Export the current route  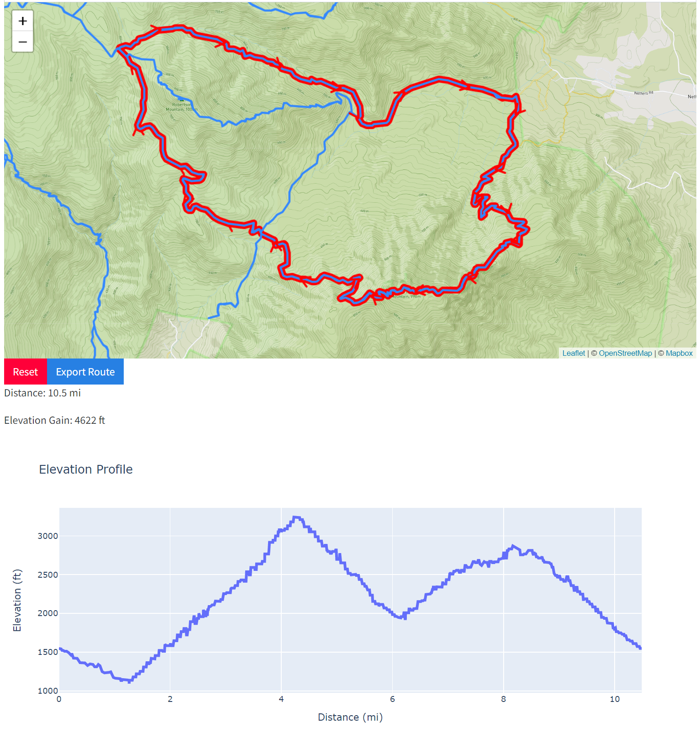point(85,372)
